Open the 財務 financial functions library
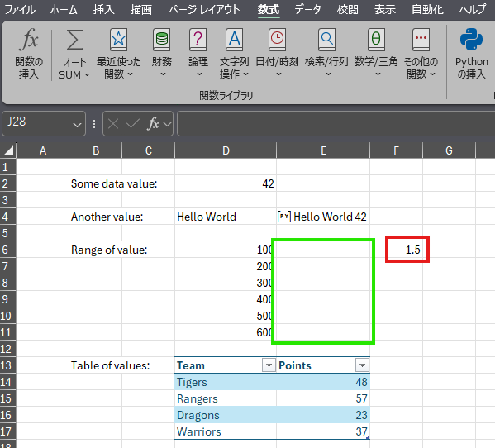This screenshot has width=495, height=448. [x=162, y=53]
